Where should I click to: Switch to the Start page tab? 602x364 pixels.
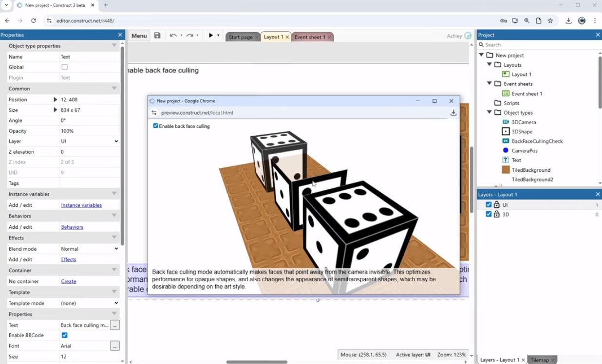click(242, 37)
